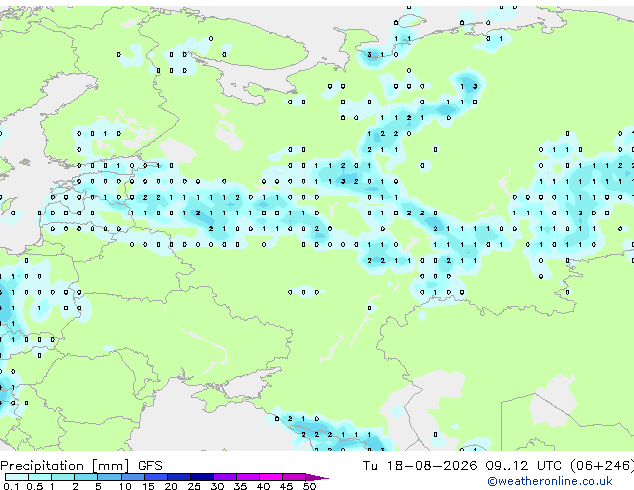Click the legend value '35'
The width and height of the screenshot is (634, 490).
[x=240, y=486]
